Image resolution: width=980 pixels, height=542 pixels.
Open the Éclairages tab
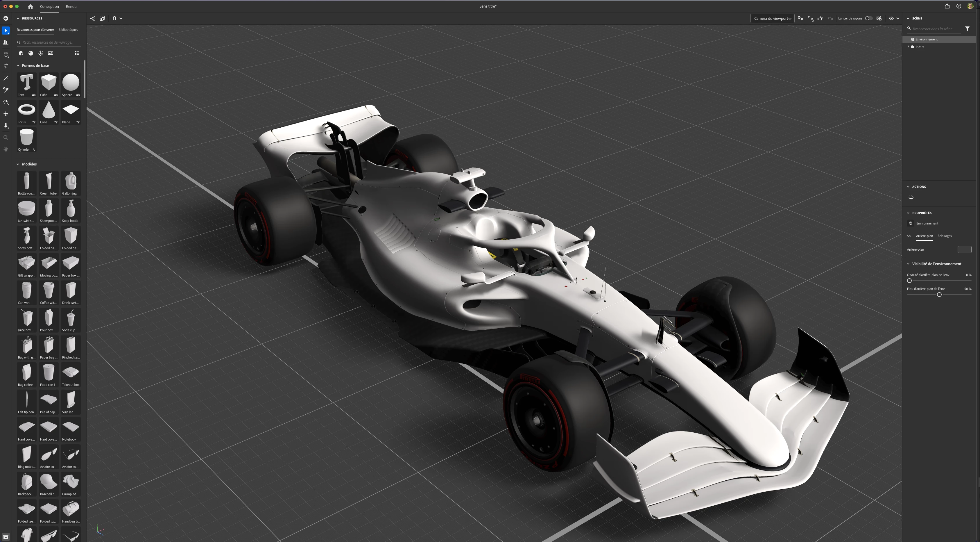(944, 236)
